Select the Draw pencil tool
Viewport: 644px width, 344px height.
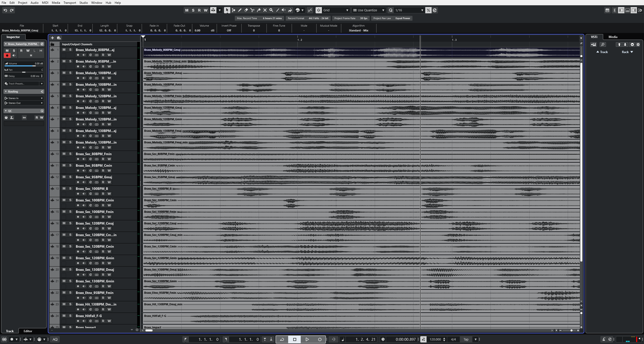pyautogui.click(x=240, y=10)
